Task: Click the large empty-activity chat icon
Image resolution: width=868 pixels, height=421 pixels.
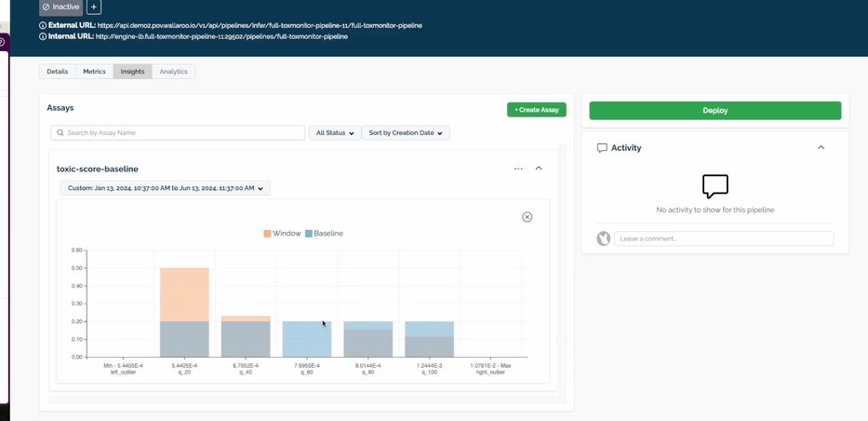Action: pyautogui.click(x=714, y=186)
